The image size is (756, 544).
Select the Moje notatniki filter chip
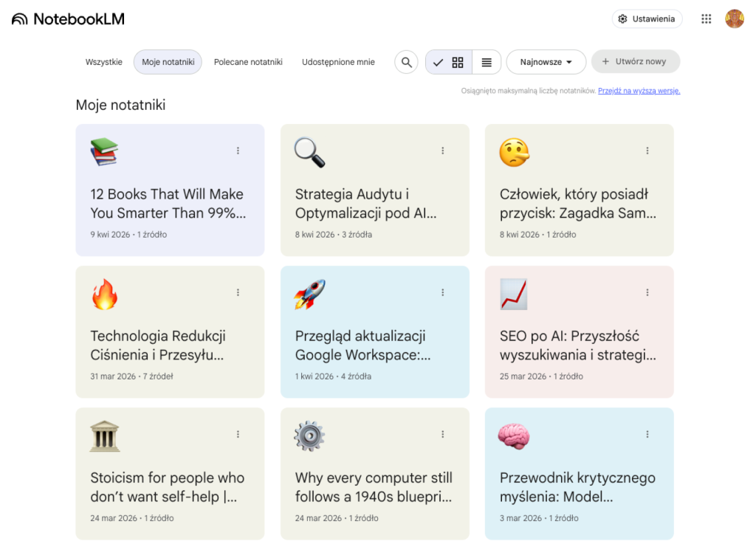pyautogui.click(x=168, y=62)
